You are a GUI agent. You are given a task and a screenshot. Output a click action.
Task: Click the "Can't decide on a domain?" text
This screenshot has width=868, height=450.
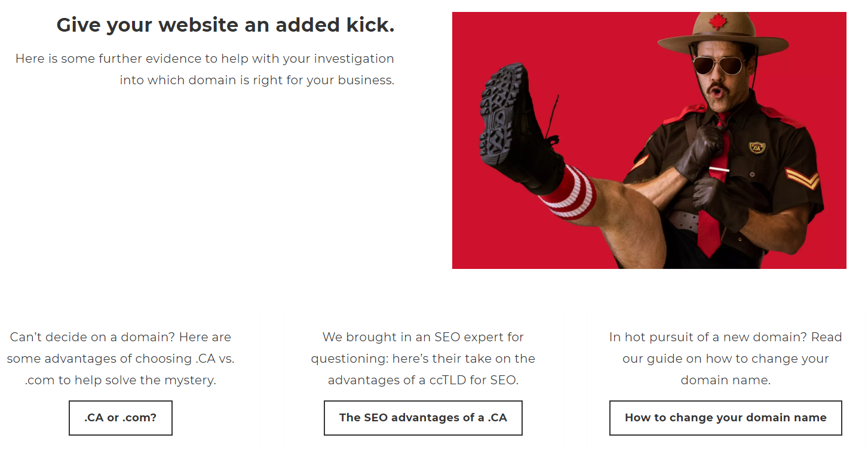click(x=121, y=359)
